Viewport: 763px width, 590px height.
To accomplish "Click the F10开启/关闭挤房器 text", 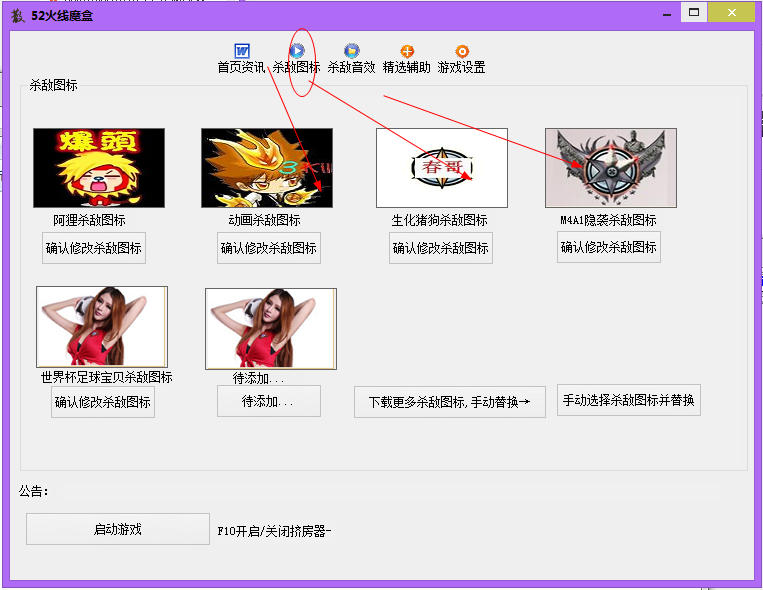I will (x=274, y=531).
